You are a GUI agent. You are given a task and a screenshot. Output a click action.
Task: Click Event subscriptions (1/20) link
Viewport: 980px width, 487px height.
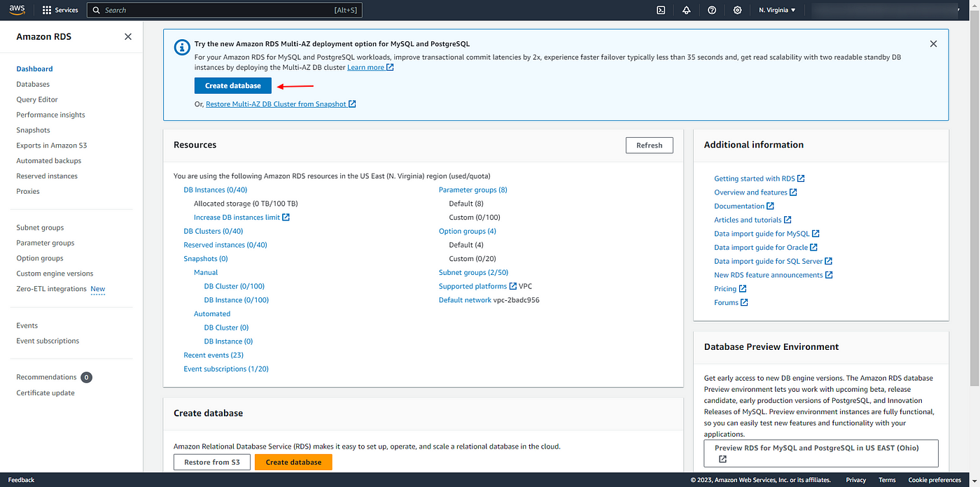[x=226, y=369]
